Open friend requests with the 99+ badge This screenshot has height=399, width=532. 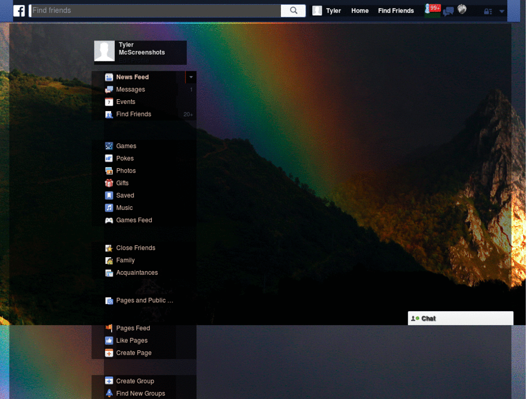coord(432,9)
